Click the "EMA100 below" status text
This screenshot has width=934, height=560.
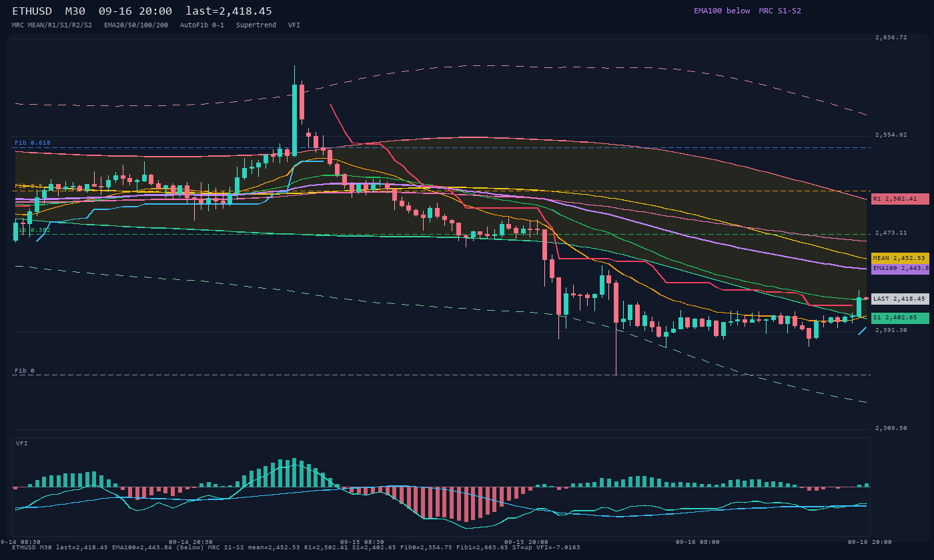(722, 11)
